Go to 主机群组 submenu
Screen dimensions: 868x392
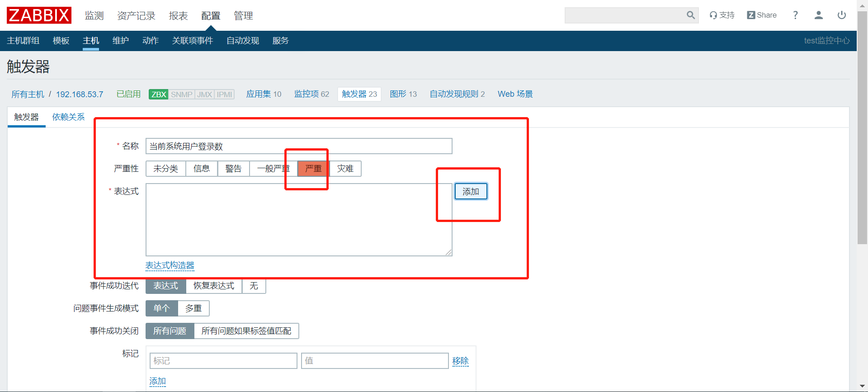(x=23, y=41)
